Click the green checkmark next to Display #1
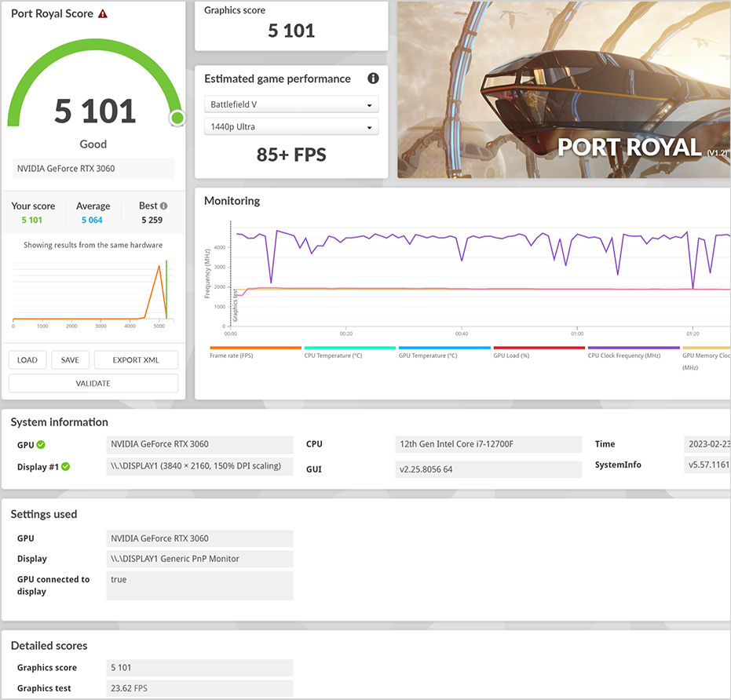This screenshot has height=700, width=731. [x=66, y=466]
